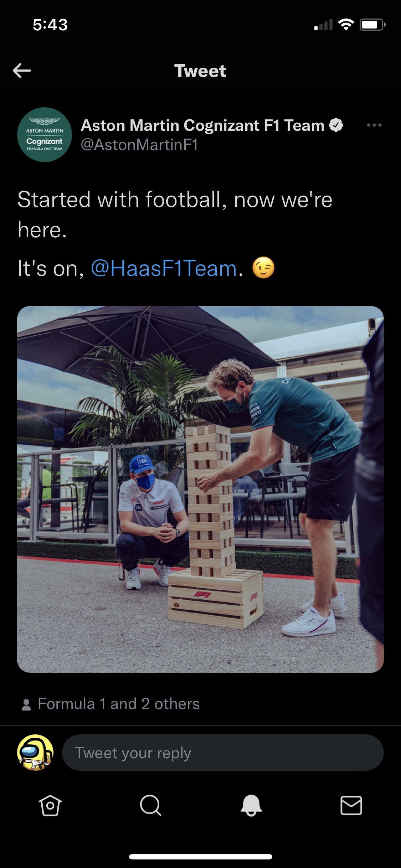Open the Jenga photo in tweet
The height and width of the screenshot is (868, 401).
click(x=200, y=489)
